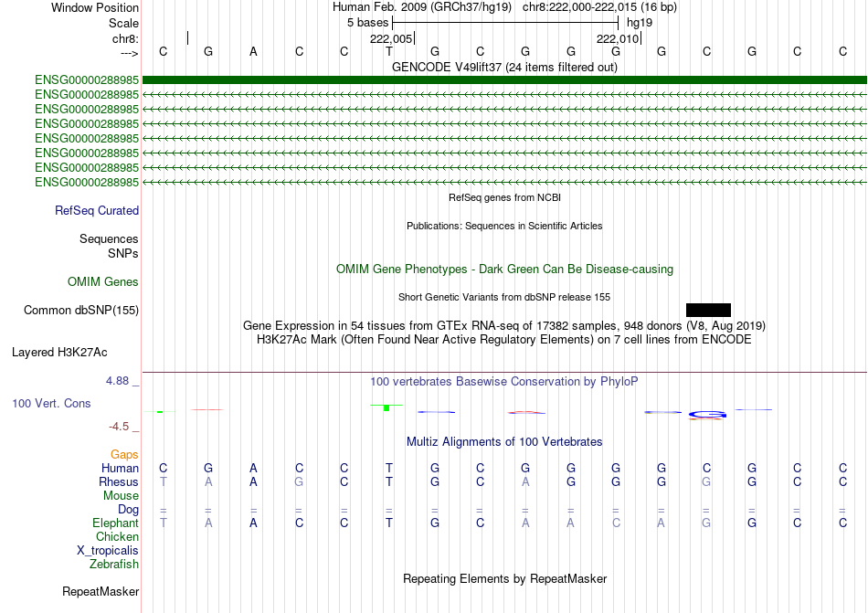Open the 100 Vert. Cons track label

tap(51, 403)
